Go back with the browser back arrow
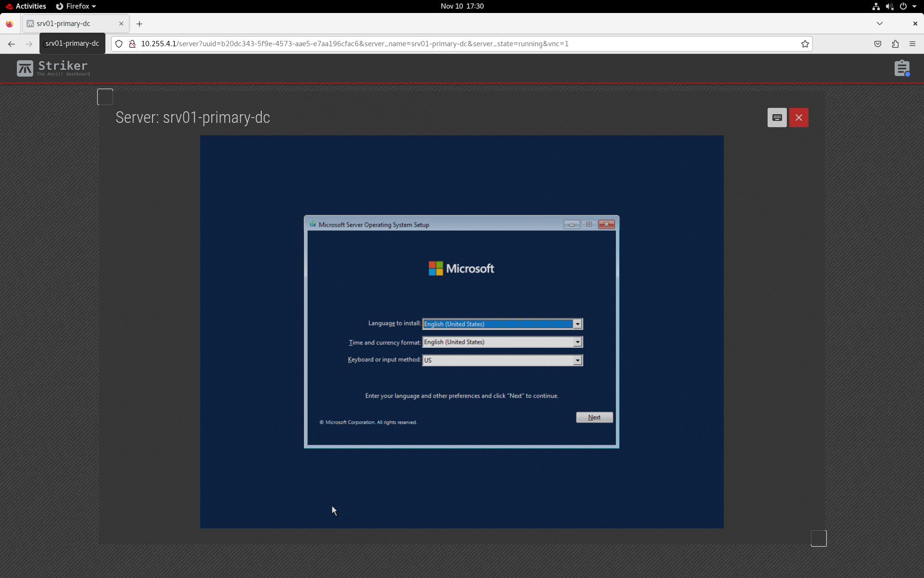The image size is (924, 578). (12, 44)
